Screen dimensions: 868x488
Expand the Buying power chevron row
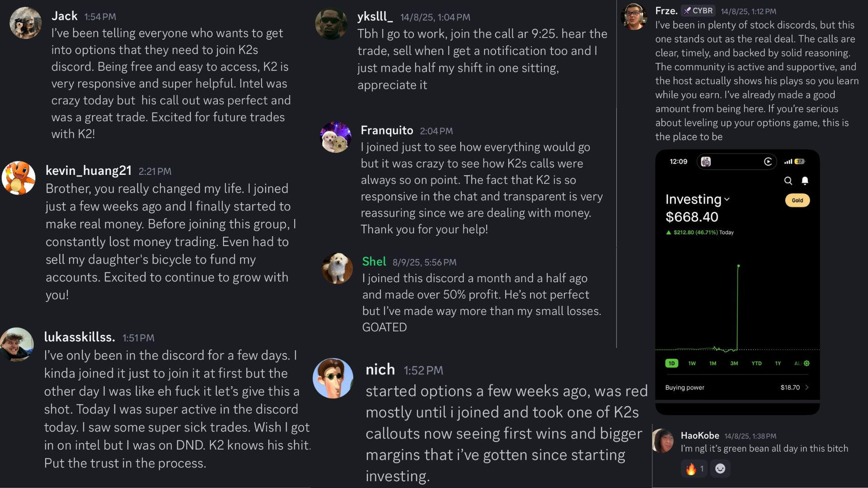coord(807,387)
